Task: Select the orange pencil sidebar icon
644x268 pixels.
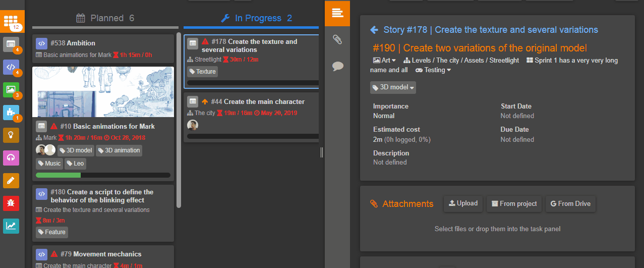Action: pyautogui.click(x=11, y=180)
